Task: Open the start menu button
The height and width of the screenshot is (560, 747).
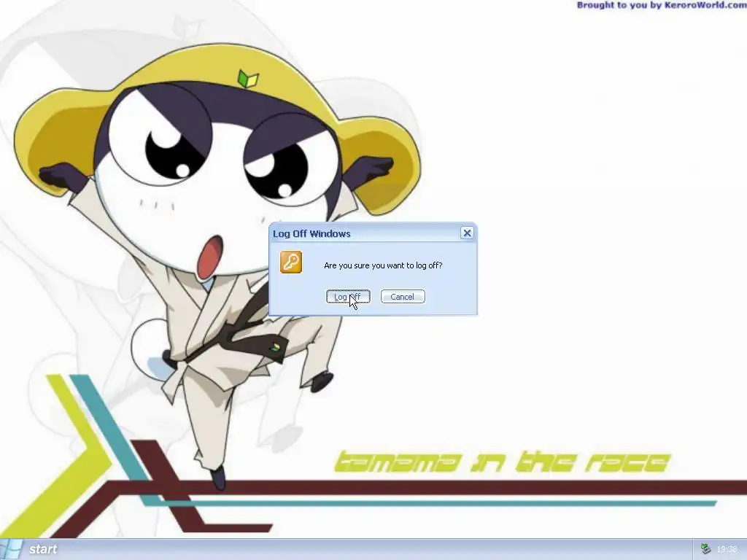Action: 31,550
